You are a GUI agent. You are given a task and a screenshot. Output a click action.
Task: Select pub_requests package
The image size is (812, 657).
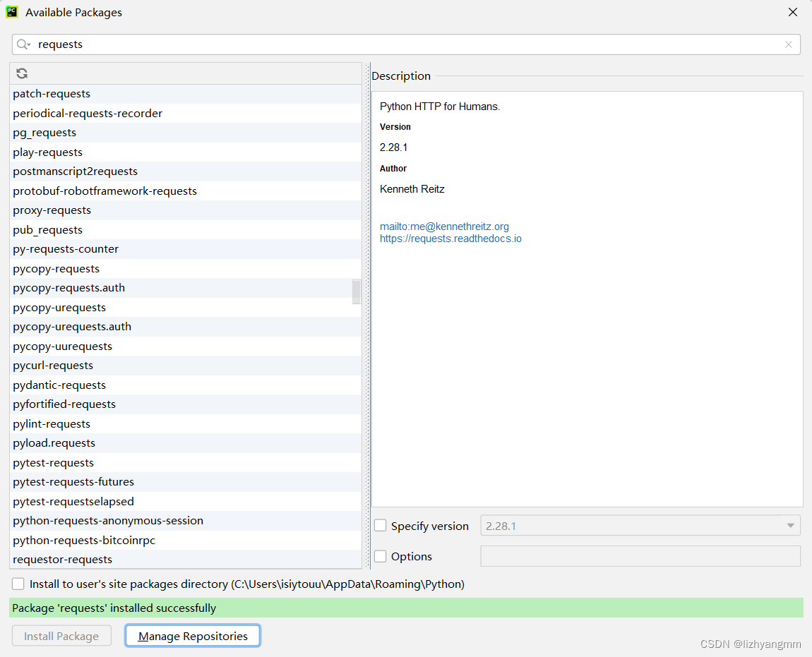pyautogui.click(x=186, y=230)
